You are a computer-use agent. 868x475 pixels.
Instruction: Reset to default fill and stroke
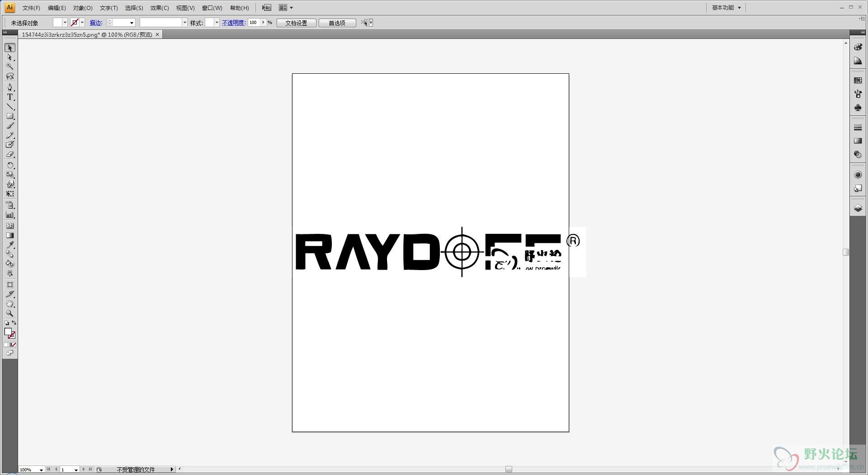point(6,323)
